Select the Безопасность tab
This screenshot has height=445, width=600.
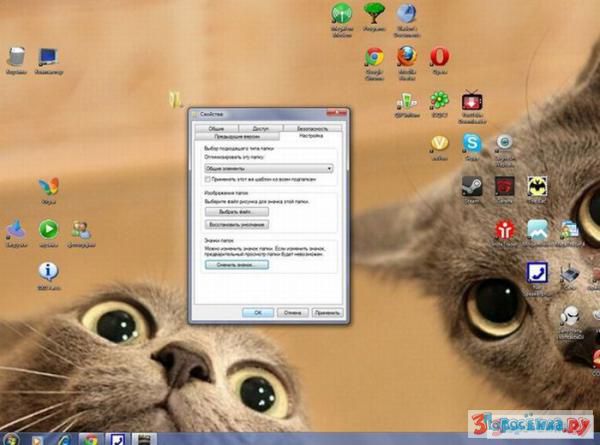[x=311, y=129]
